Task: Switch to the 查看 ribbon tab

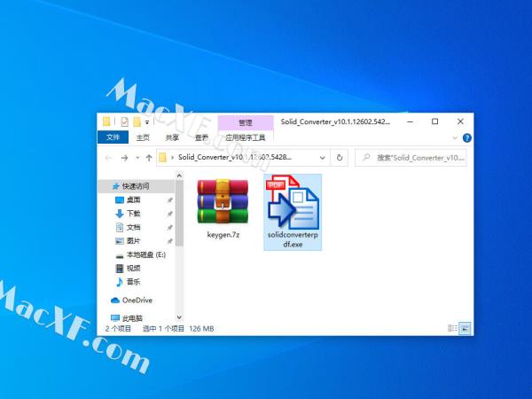Action: tap(201, 137)
